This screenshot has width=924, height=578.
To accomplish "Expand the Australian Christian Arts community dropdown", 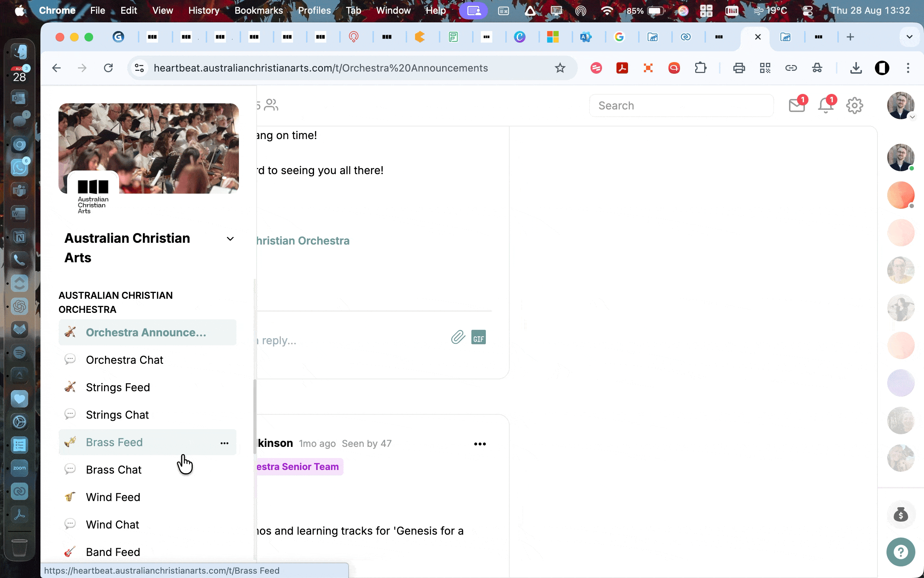I will click(x=230, y=239).
